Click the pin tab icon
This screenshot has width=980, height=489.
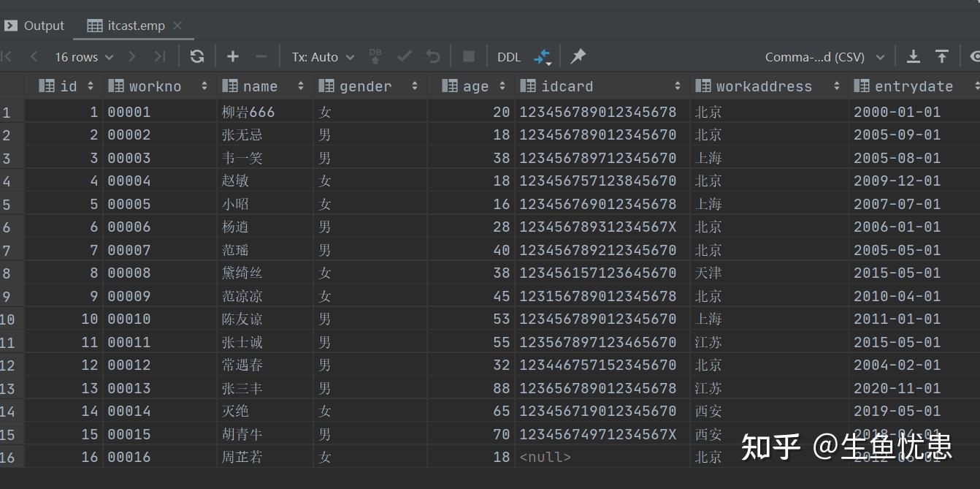click(x=578, y=56)
